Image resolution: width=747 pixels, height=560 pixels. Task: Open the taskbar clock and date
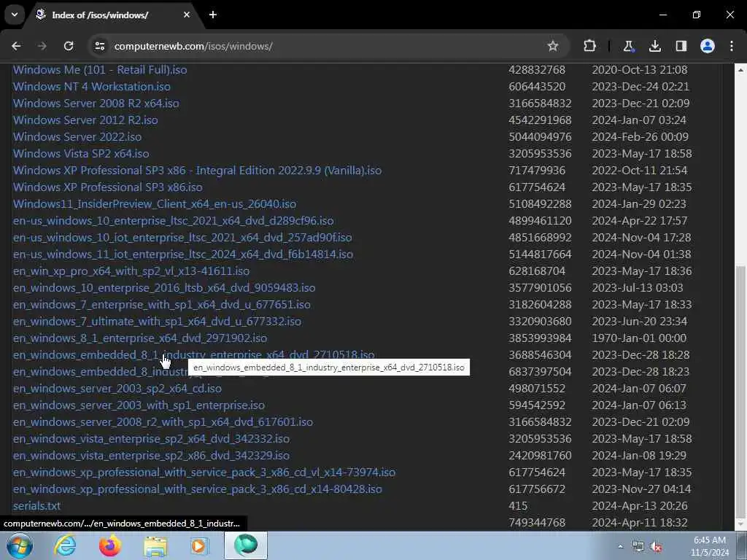[x=710, y=546]
